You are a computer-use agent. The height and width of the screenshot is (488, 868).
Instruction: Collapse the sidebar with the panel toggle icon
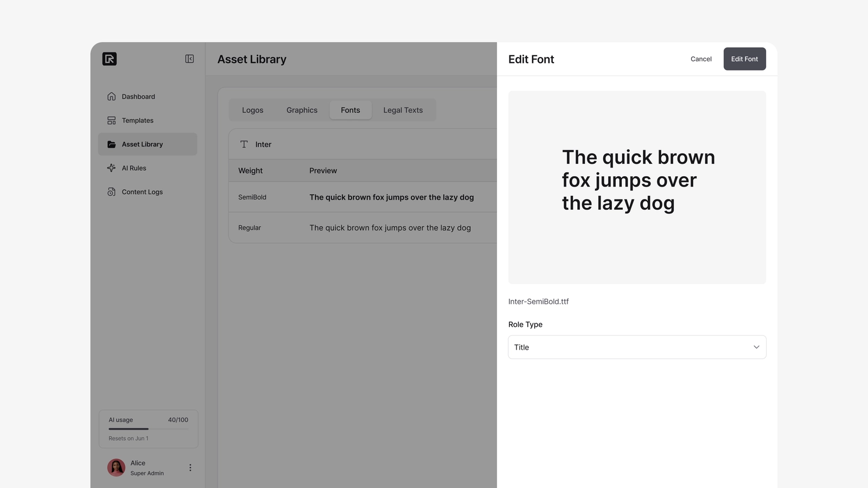(x=189, y=59)
